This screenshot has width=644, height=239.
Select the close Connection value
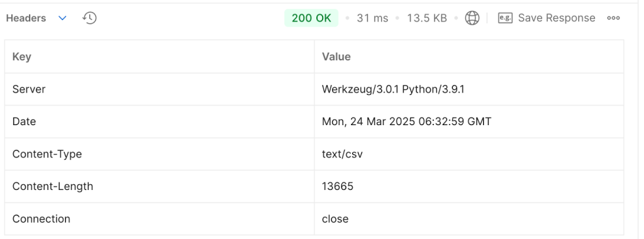coord(335,219)
